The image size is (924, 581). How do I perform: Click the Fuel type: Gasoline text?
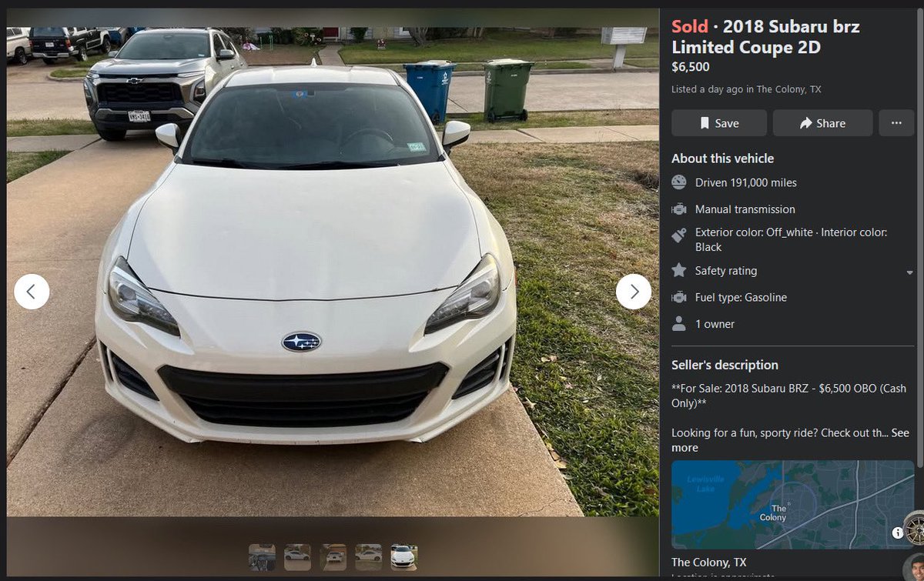point(741,297)
